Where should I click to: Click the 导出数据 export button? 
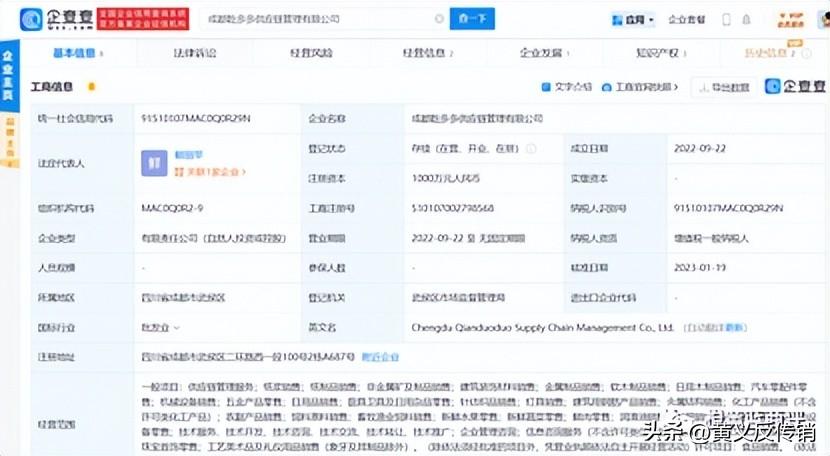[x=724, y=87]
